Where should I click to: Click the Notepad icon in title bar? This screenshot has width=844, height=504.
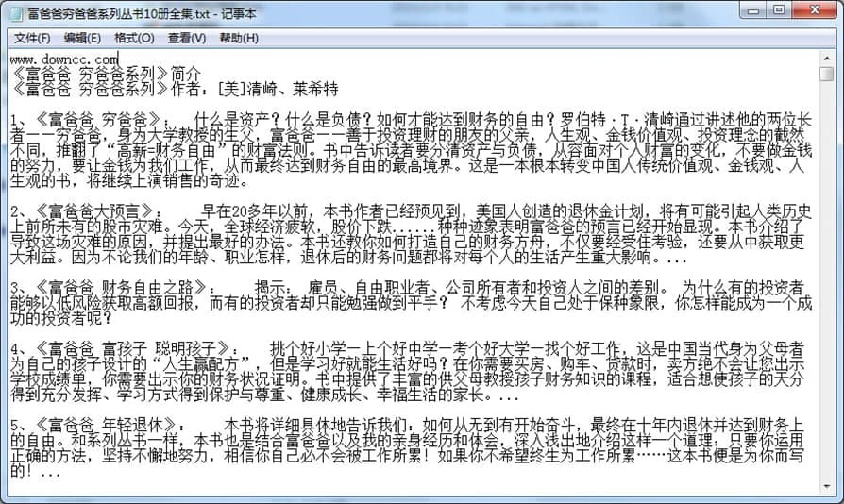16,14
